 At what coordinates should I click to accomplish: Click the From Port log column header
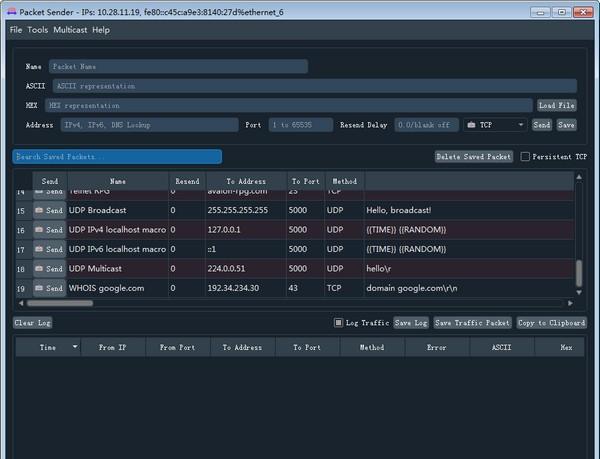[178, 347]
